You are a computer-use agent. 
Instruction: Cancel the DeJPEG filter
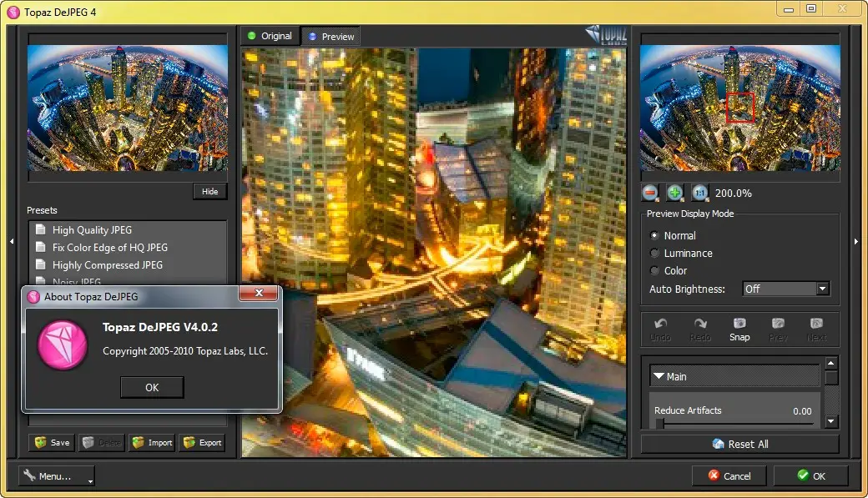[x=729, y=475]
